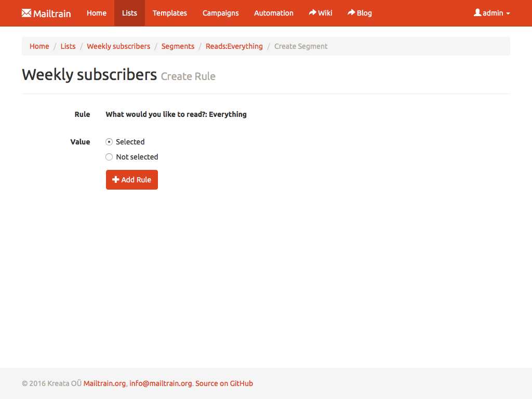
Task: Visit Source on GitHub link in footer
Action: pyautogui.click(x=224, y=383)
